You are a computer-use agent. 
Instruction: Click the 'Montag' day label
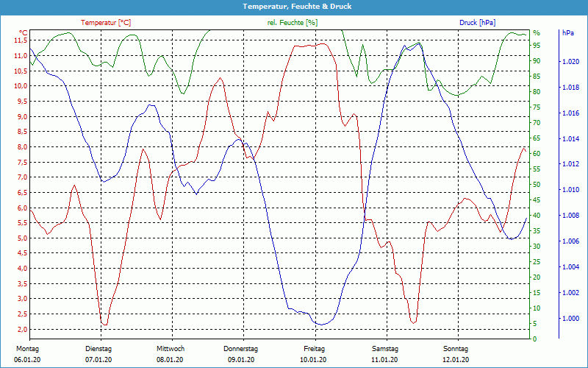27,348
